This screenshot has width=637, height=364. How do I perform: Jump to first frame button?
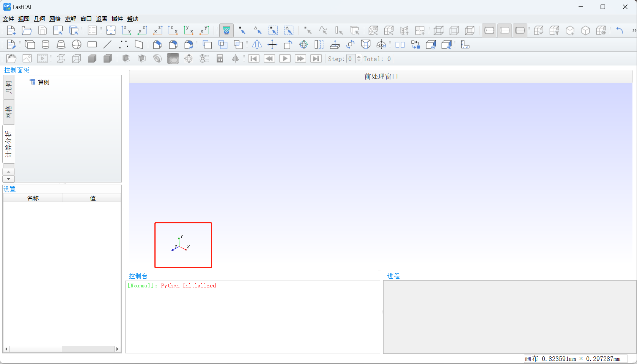254,59
